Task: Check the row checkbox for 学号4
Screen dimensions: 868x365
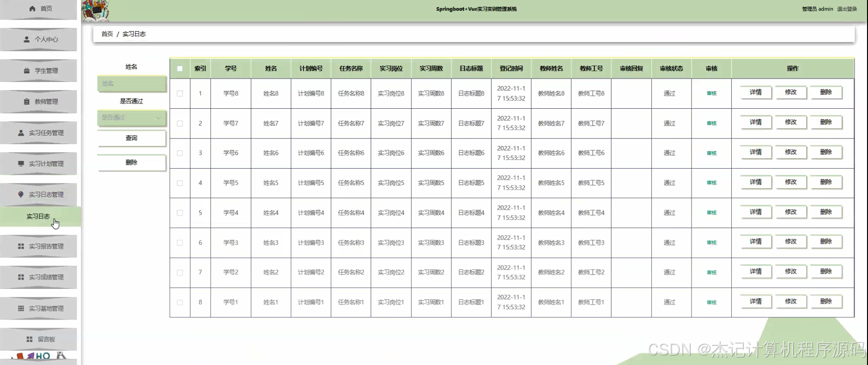Action: pyautogui.click(x=180, y=213)
